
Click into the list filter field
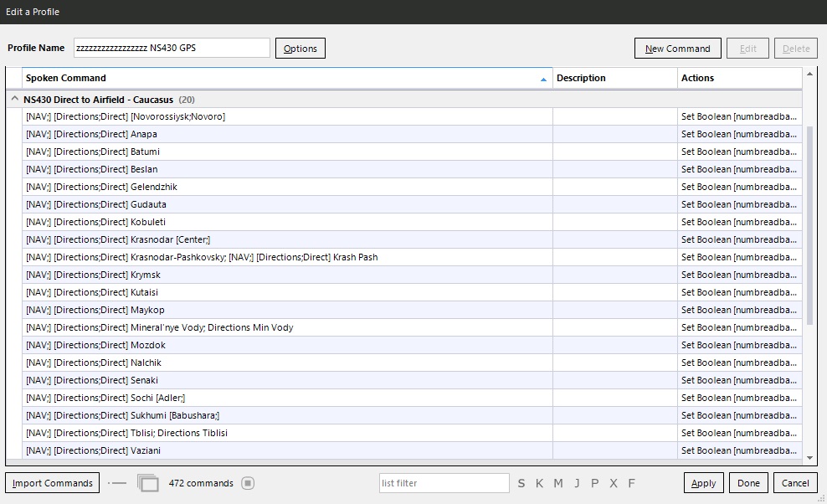pyautogui.click(x=444, y=483)
